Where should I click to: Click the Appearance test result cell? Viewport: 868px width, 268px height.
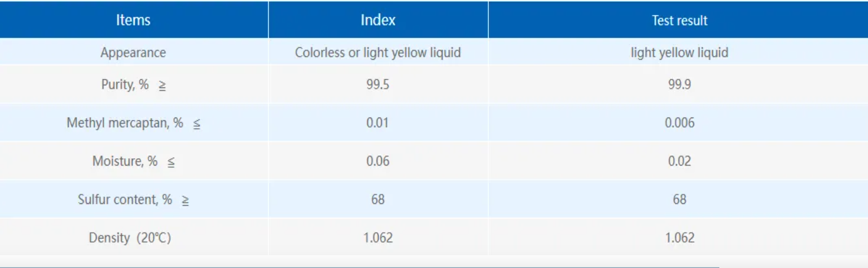679,53
